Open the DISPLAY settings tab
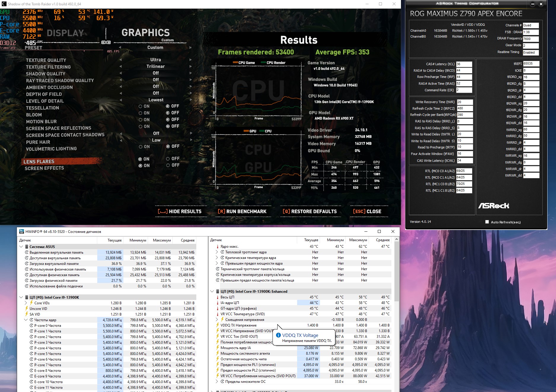Screen dimensions: 556x392 coord(65,33)
